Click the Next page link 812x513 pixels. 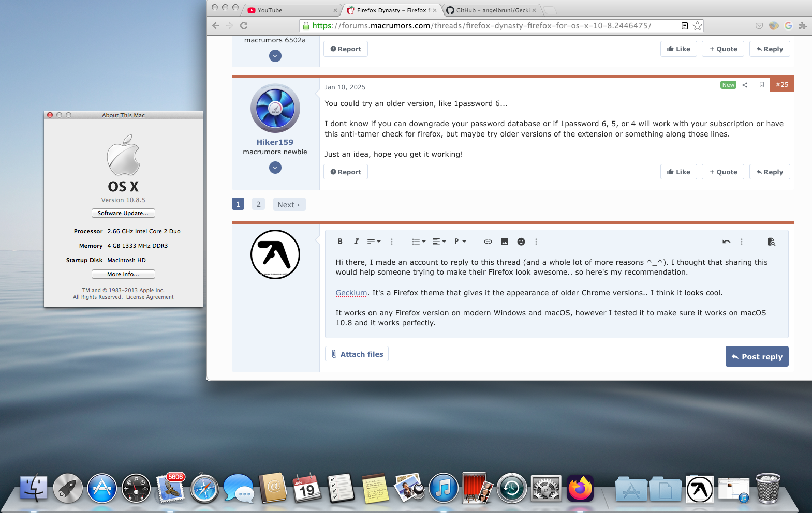click(x=289, y=205)
